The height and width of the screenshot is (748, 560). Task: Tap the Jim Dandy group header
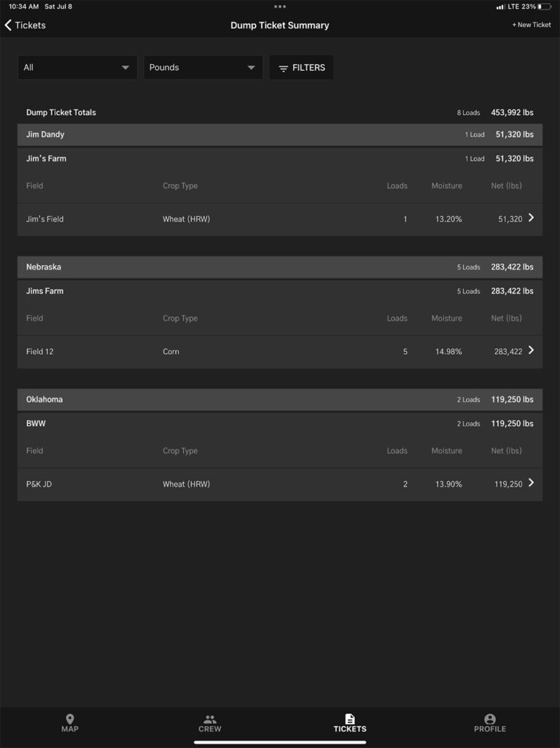click(280, 134)
